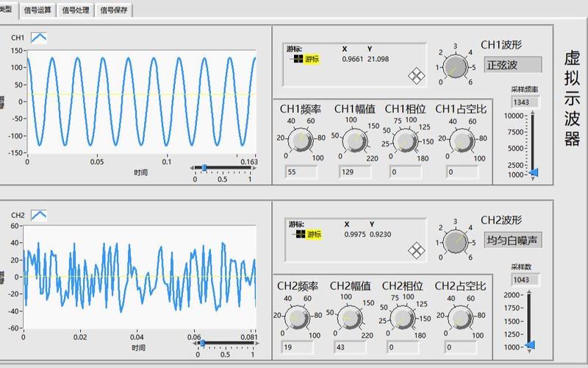This screenshot has height=368, width=588.
Task: Click the CH2 cursor Y value 0.9230
Action: 380,234
